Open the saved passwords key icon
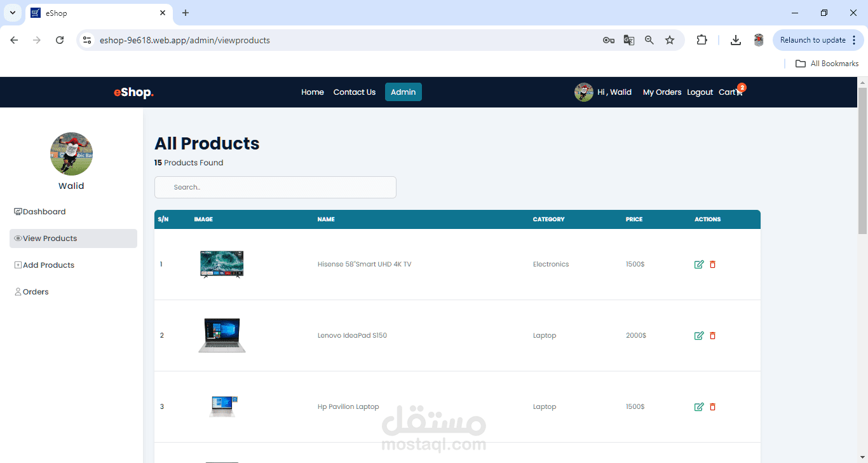The image size is (868, 463). point(609,40)
